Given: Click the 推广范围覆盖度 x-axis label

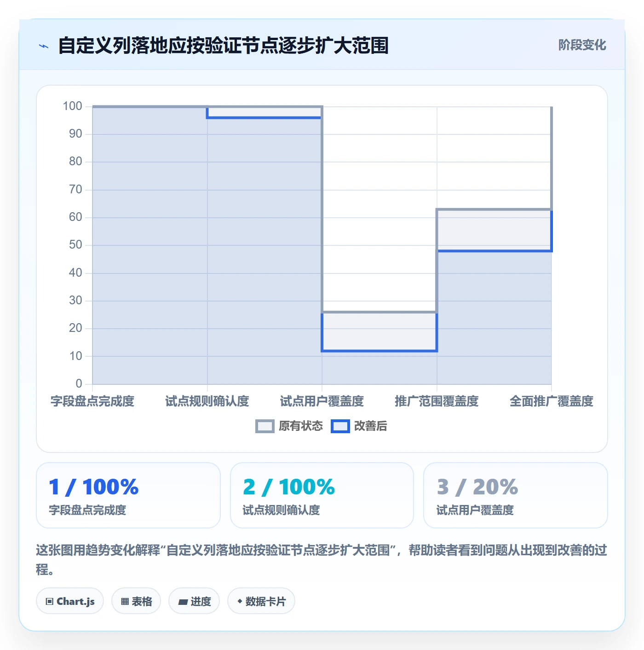Looking at the screenshot, I should pos(437,401).
